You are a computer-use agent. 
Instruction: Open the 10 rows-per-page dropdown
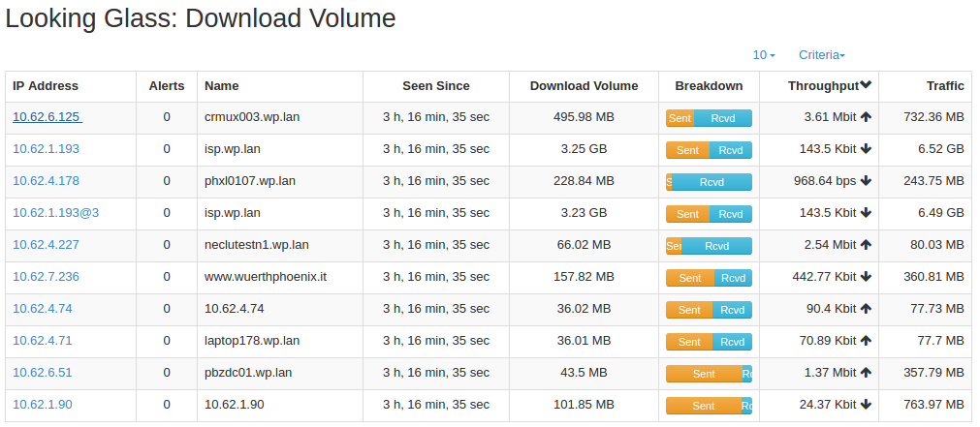tap(764, 55)
